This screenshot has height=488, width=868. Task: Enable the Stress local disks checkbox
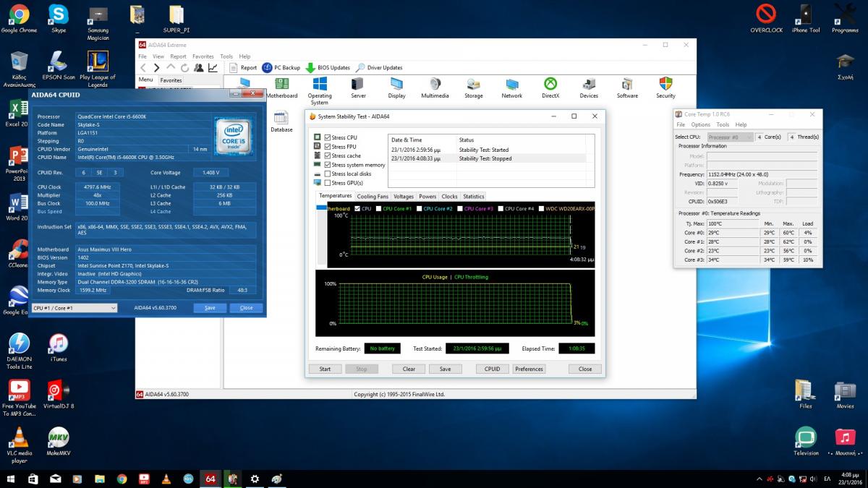point(328,174)
